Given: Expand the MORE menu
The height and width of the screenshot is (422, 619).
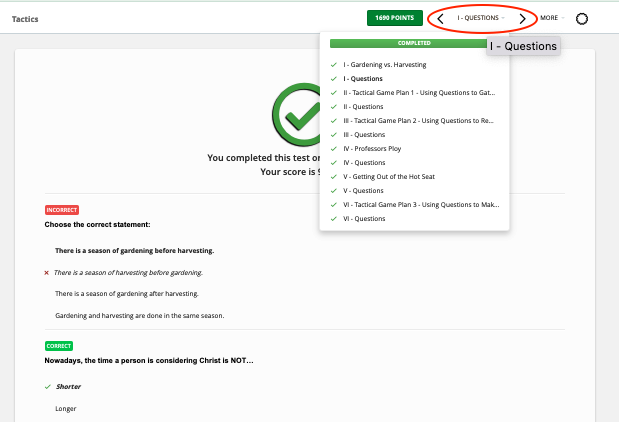Looking at the screenshot, I should point(552,18).
